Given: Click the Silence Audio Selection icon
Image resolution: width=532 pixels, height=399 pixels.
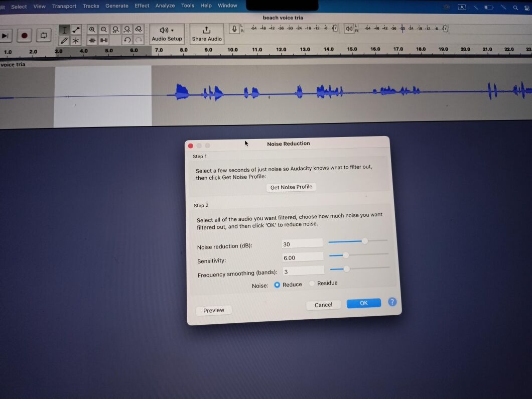Looking at the screenshot, I should 103,40.
